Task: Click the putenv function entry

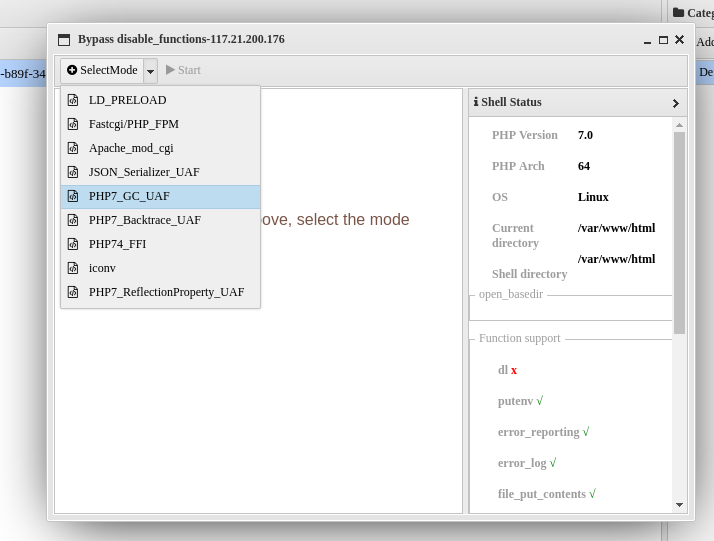Action: coord(520,401)
